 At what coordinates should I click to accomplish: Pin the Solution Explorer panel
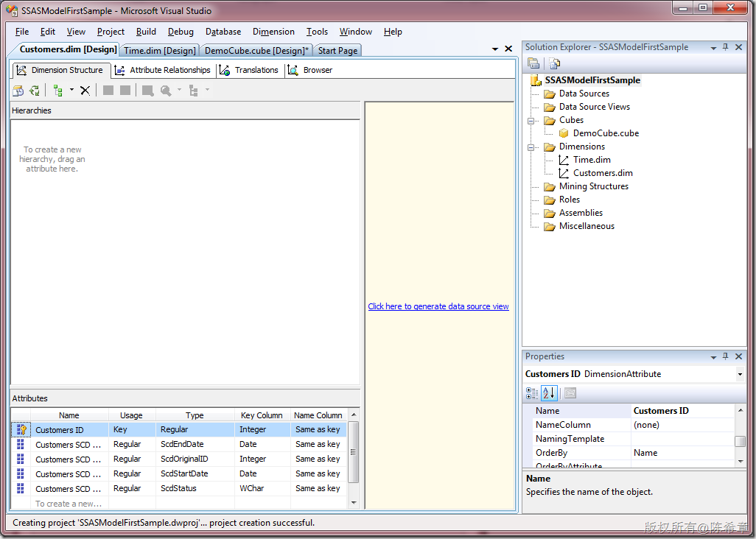coord(726,47)
